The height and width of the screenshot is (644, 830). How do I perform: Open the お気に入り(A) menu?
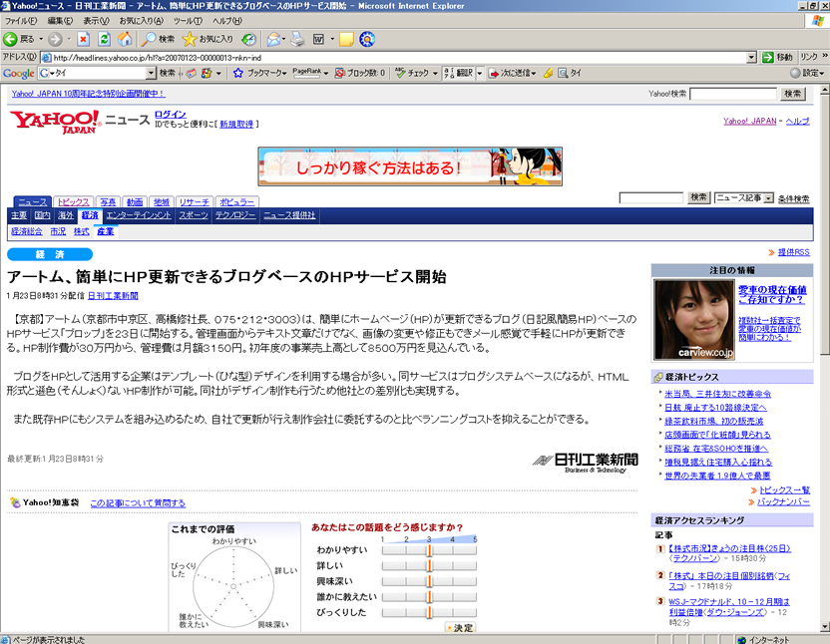coord(141,21)
